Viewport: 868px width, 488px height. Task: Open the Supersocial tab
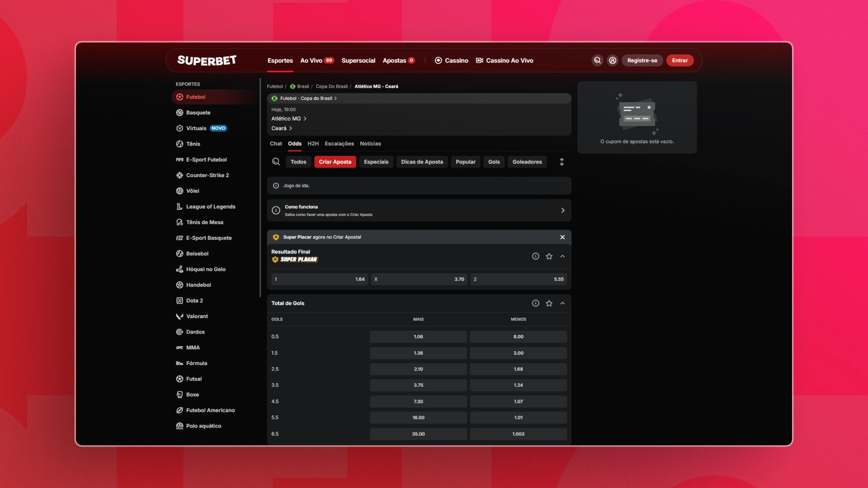[x=359, y=61]
